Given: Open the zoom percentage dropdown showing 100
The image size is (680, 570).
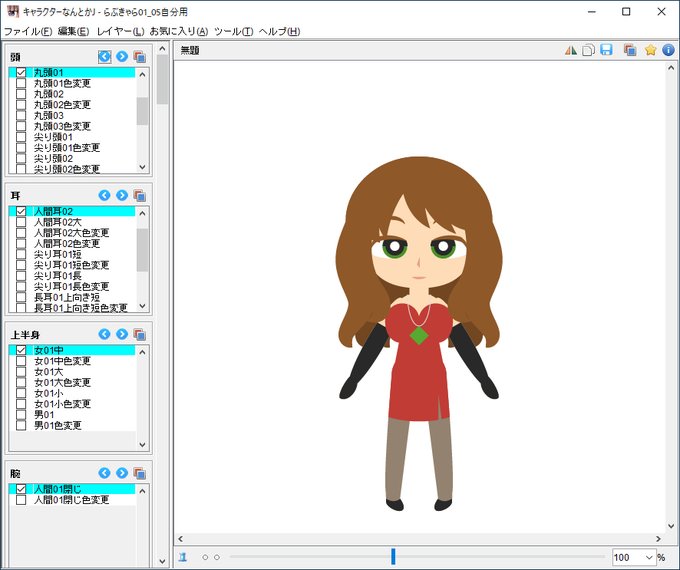Looking at the screenshot, I should click(x=649, y=557).
